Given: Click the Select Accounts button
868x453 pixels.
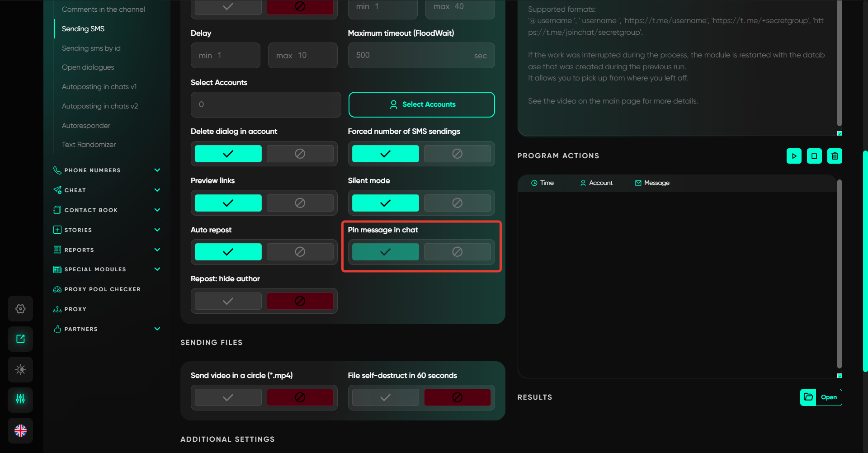Looking at the screenshot, I should pos(421,104).
